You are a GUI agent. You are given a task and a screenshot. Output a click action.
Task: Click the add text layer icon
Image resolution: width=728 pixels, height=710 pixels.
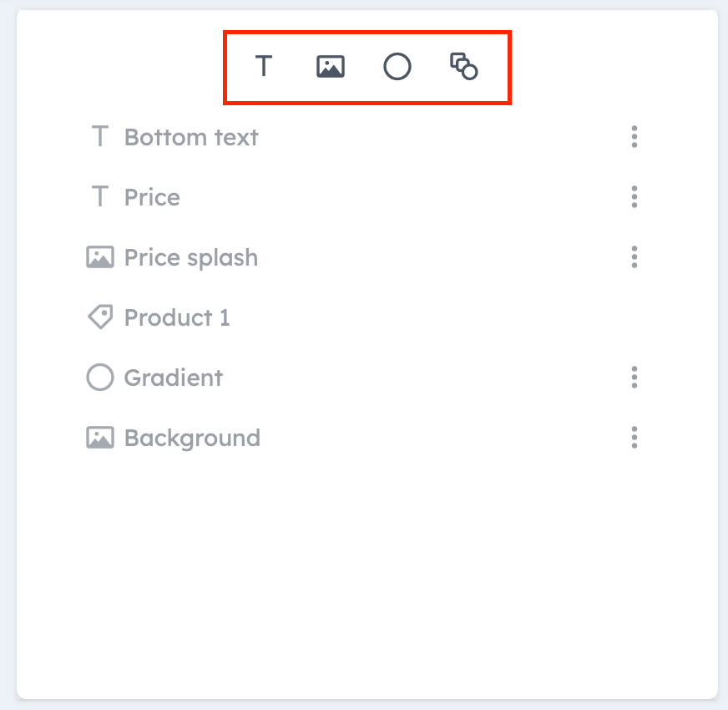pyautogui.click(x=263, y=66)
